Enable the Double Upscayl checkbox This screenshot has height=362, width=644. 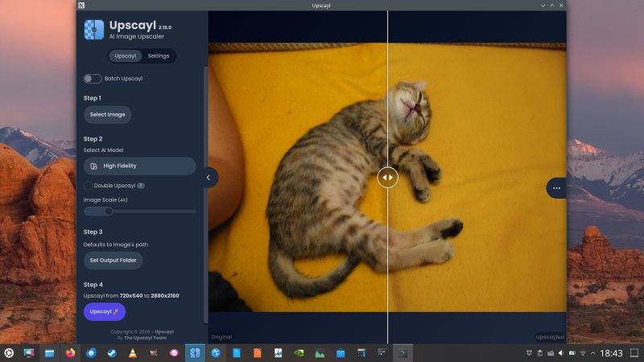point(88,186)
